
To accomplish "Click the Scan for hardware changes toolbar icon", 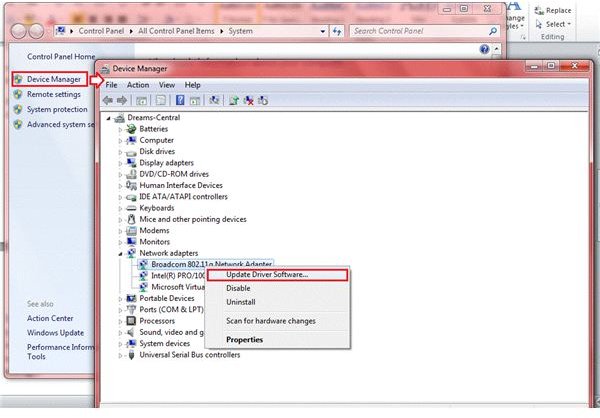I will click(x=214, y=100).
